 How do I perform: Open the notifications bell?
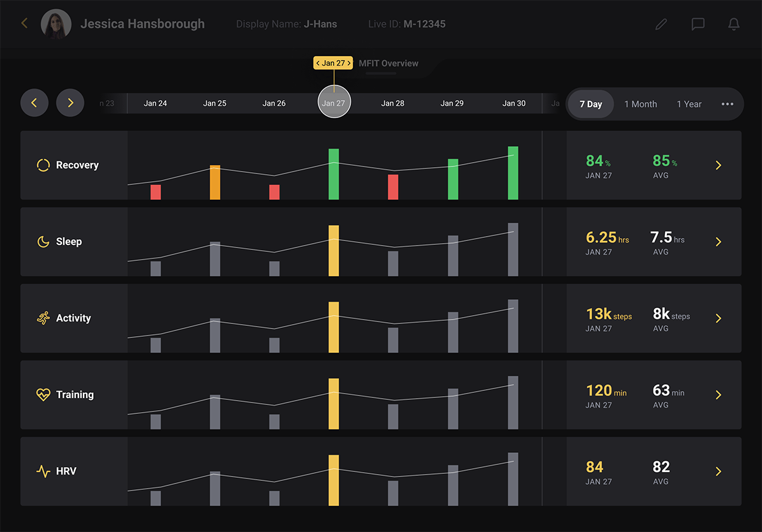pyautogui.click(x=734, y=24)
